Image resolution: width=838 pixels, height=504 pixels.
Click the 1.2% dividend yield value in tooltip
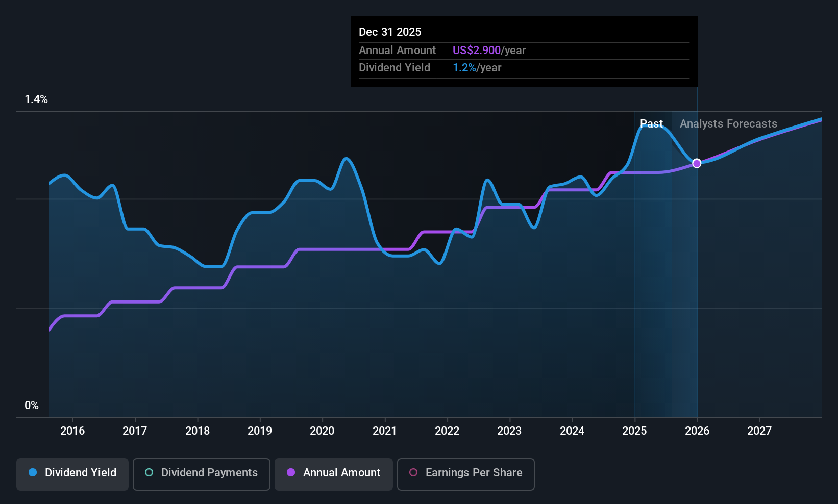464,68
